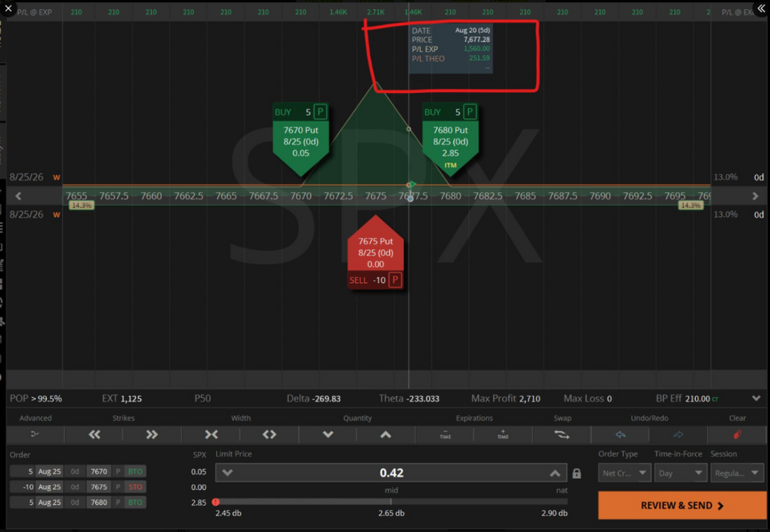Click the current price marker on the axis
The width and height of the screenshot is (770, 532).
pos(410,199)
